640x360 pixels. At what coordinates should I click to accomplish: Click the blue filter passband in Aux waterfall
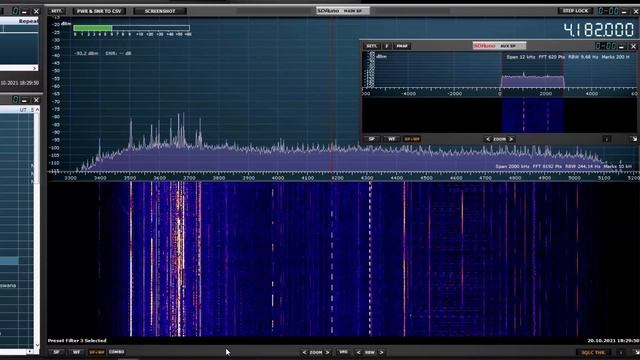pos(533,115)
